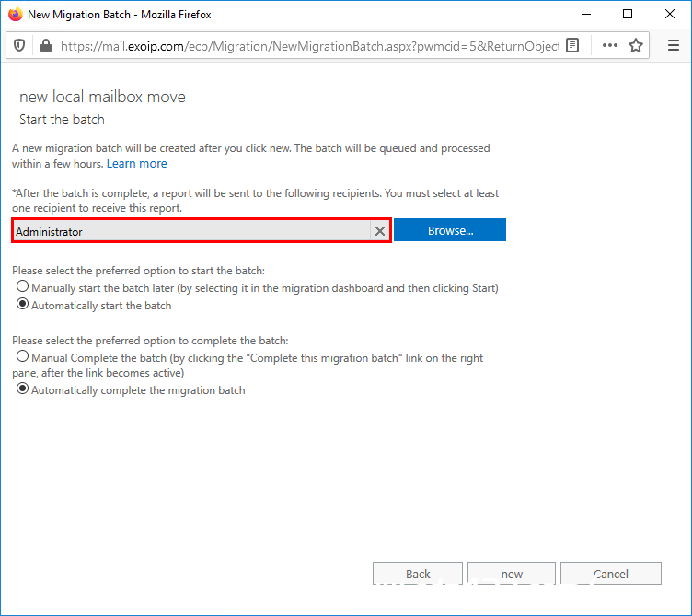This screenshot has height=616, width=692.
Task: Click the Browse... button
Action: pyautogui.click(x=450, y=230)
